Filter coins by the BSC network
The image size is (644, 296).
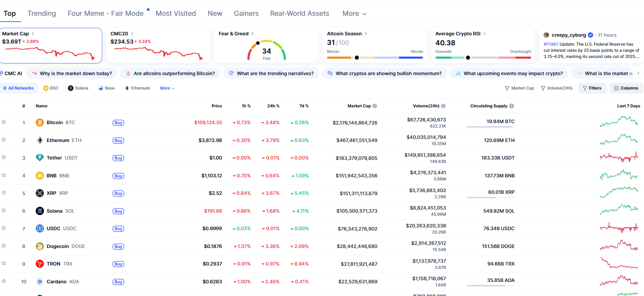51,88
